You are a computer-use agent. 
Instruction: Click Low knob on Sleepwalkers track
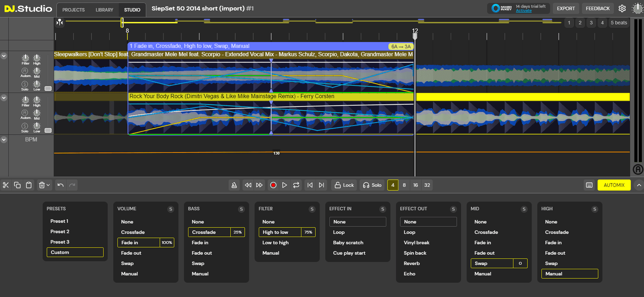tap(37, 84)
